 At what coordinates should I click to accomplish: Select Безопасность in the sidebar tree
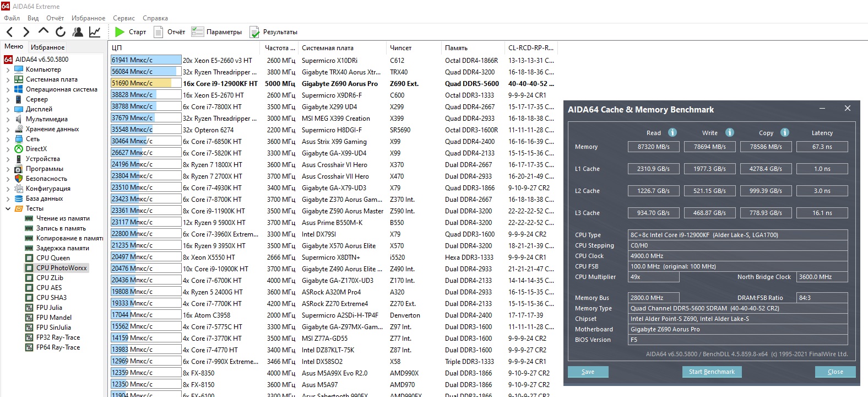pyautogui.click(x=46, y=179)
